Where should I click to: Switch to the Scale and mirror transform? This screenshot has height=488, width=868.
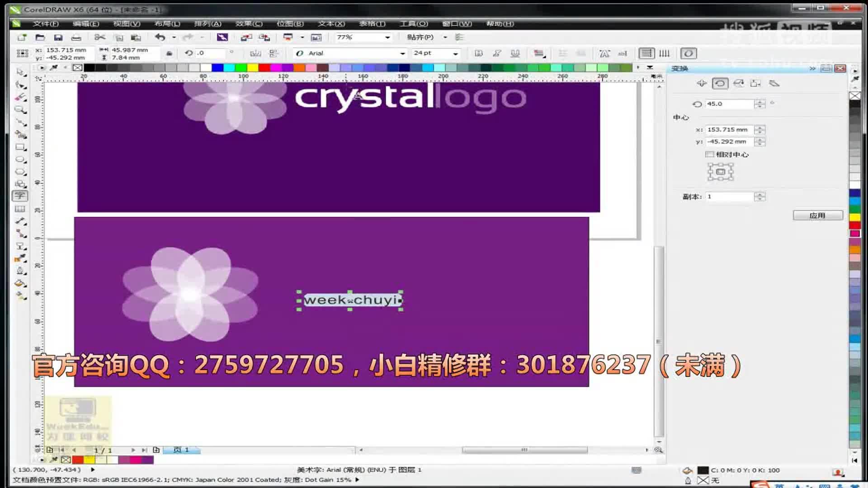pos(739,84)
